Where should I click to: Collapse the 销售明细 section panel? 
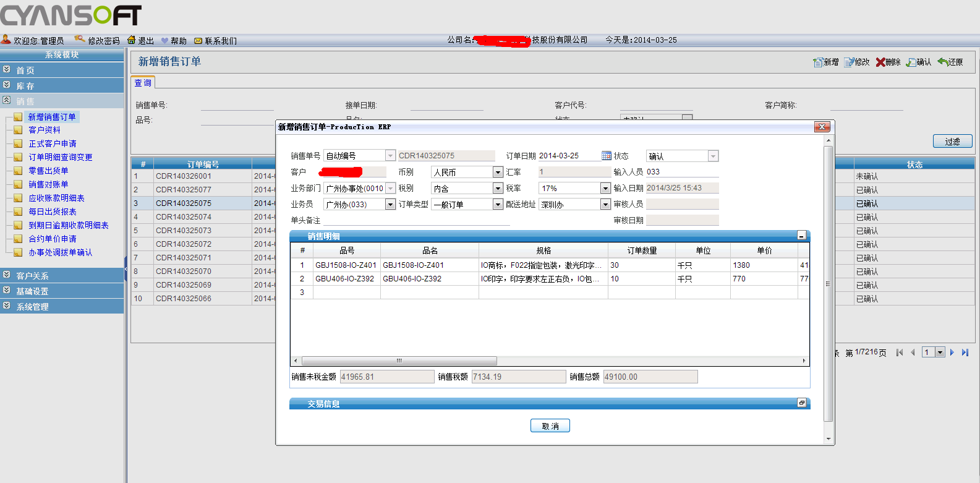pyautogui.click(x=801, y=236)
